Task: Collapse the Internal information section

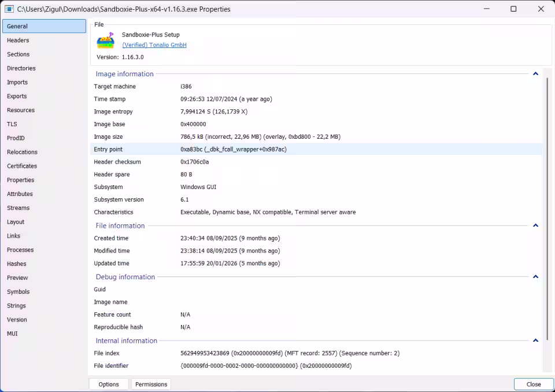Action: tap(535, 341)
